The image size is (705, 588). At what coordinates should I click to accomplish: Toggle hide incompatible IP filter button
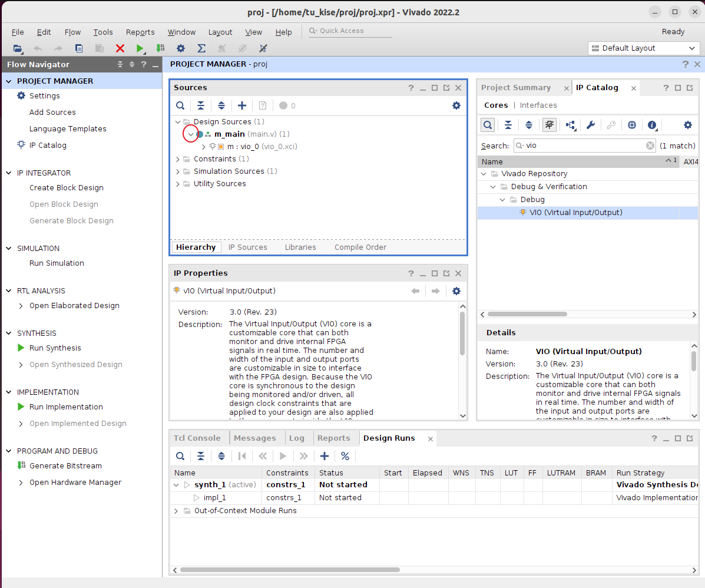coord(550,125)
